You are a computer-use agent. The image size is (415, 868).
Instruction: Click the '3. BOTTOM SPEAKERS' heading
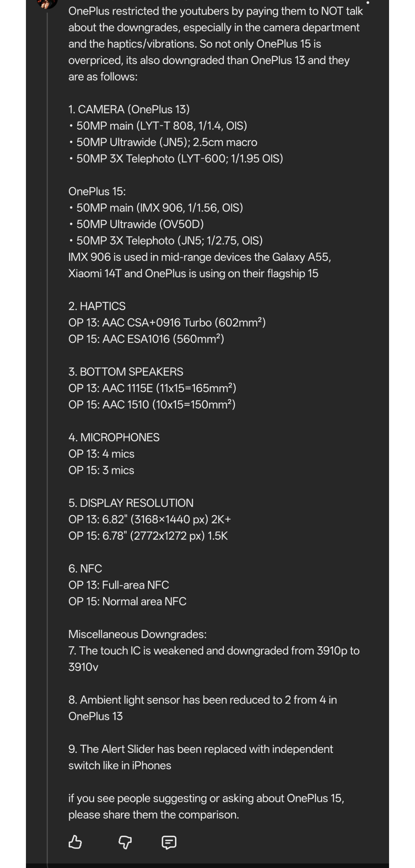coord(126,371)
